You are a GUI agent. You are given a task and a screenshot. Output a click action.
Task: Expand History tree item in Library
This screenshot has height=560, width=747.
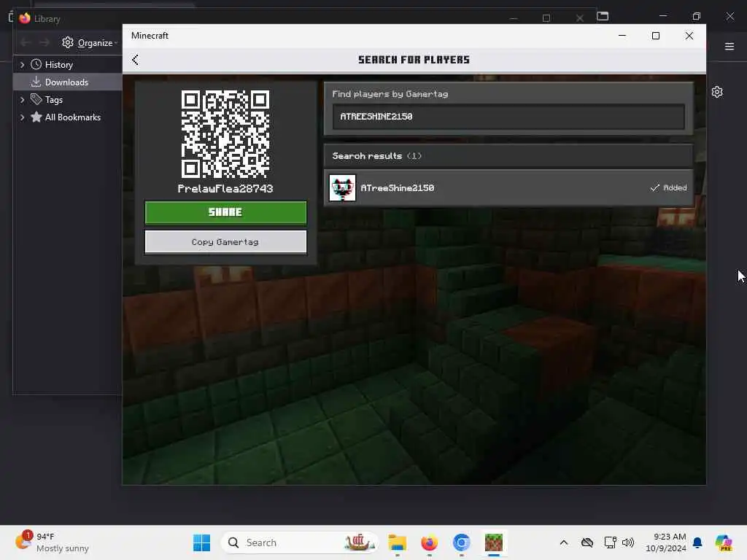(x=22, y=64)
